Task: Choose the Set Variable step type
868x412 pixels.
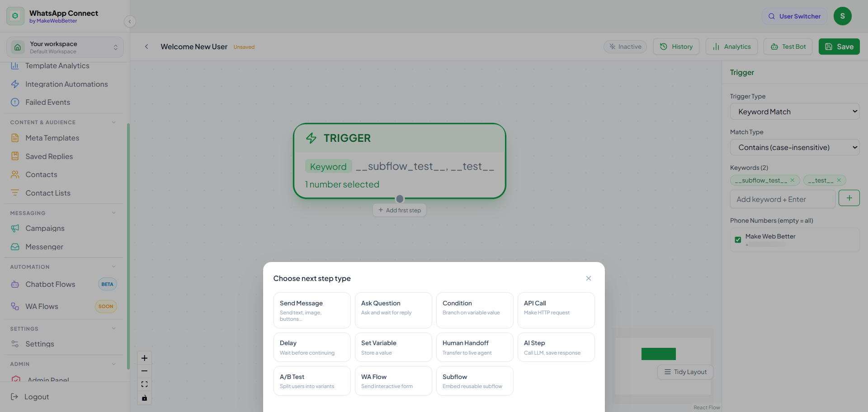Action: click(x=393, y=347)
